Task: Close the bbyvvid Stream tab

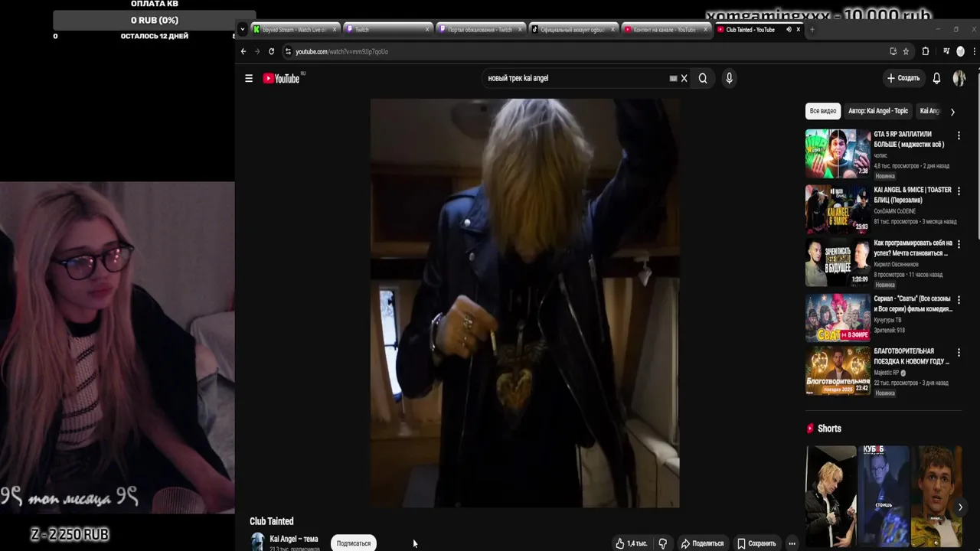Action: point(335,30)
